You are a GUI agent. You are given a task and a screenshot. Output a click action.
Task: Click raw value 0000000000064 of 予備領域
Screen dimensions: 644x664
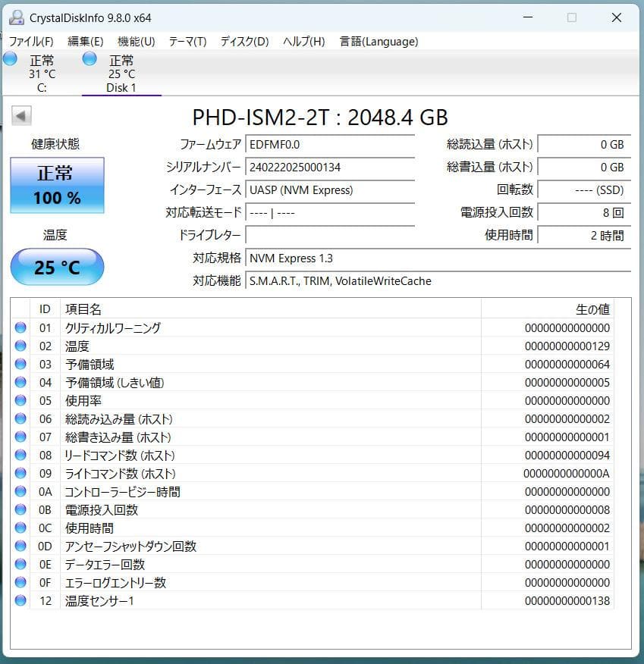pyautogui.click(x=567, y=364)
